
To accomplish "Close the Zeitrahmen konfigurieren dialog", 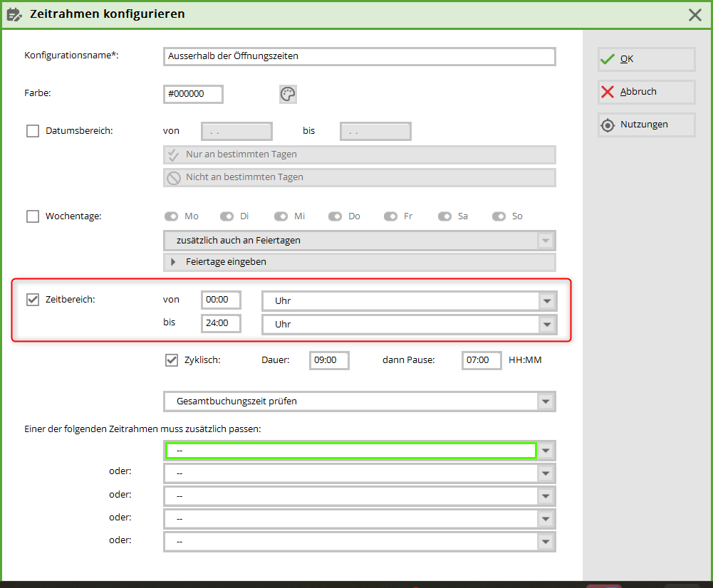I will click(695, 14).
